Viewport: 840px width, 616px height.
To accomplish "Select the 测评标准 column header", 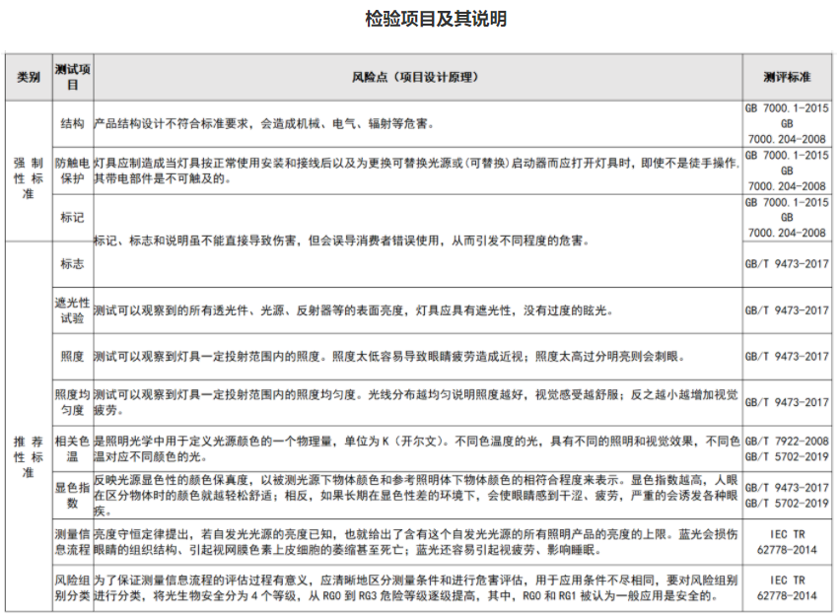I will (x=786, y=77).
